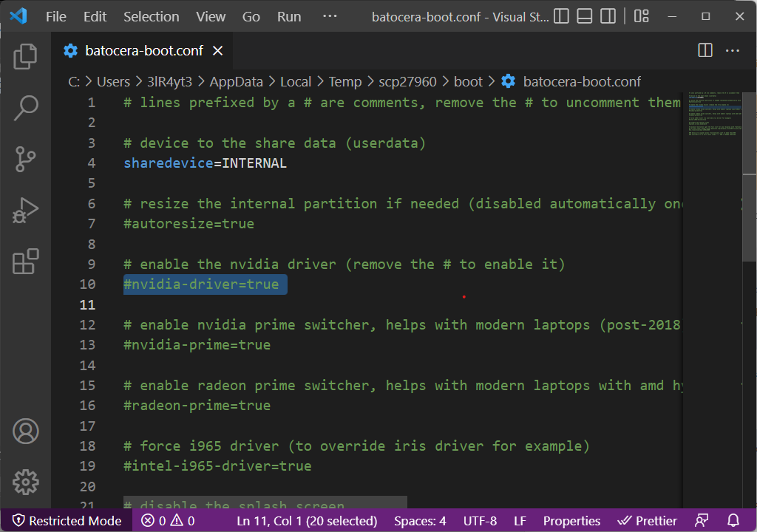
Task: Click line number 4 in the gutter
Action: pyautogui.click(x=91, y=163)
